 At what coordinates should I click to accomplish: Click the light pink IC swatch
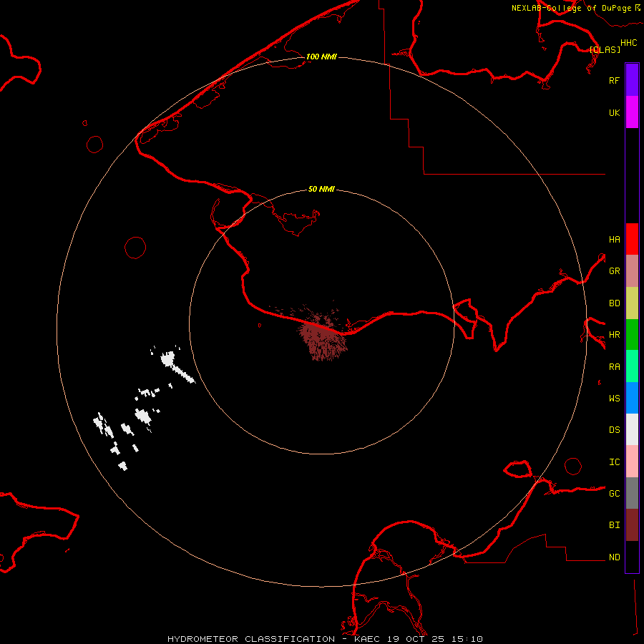pos(632,462)
